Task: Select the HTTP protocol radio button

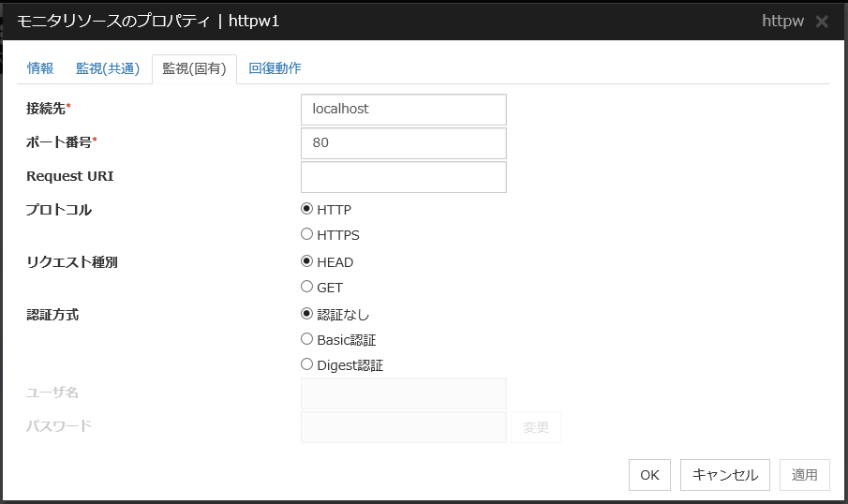Action: click(306, 210)
